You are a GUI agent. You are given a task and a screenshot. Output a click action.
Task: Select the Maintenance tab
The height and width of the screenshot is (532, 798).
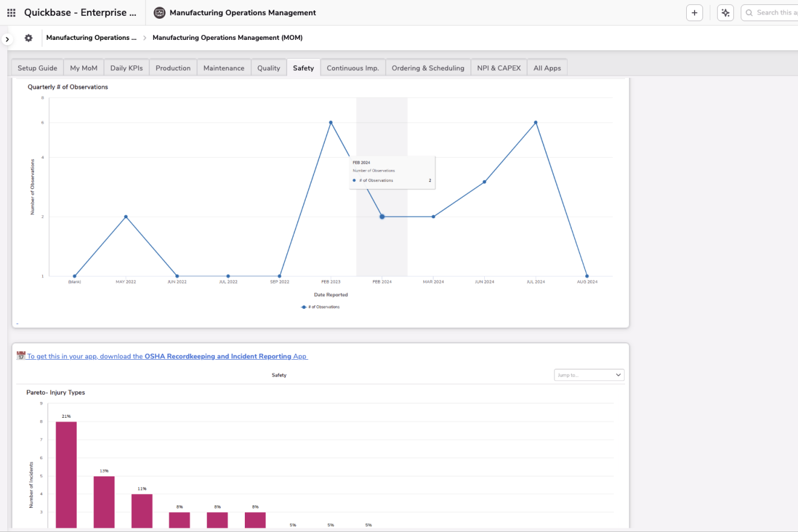click(224, 68)
